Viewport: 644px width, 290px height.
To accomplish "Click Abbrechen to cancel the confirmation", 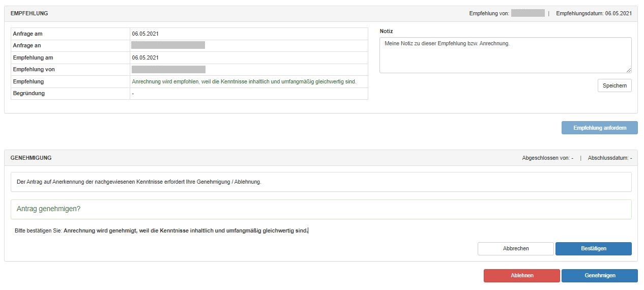I will pos(515,248).
